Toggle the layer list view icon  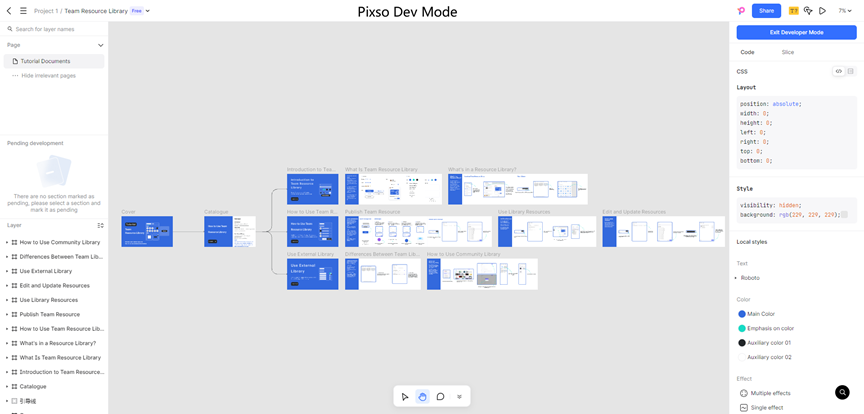click(101, 225)
